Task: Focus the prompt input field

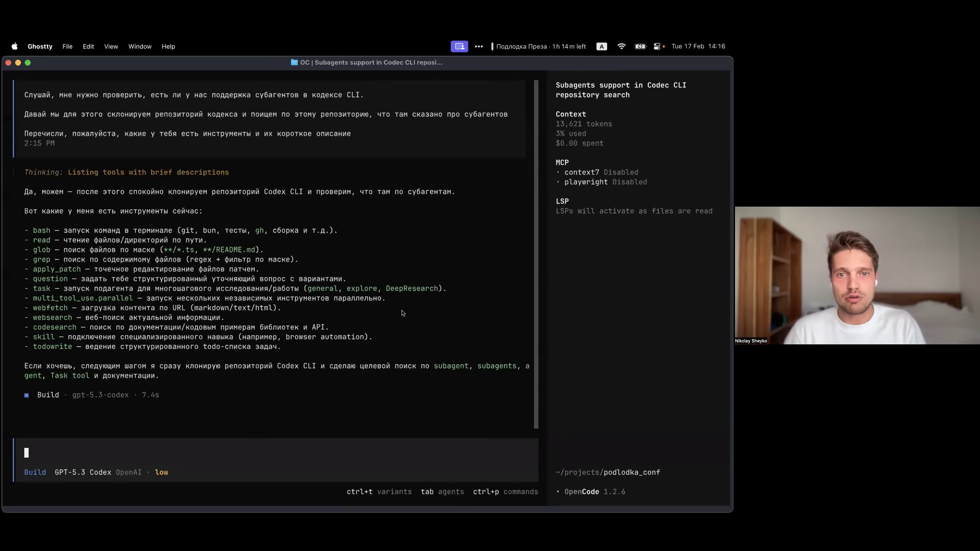Action: (x=276, y=453)
